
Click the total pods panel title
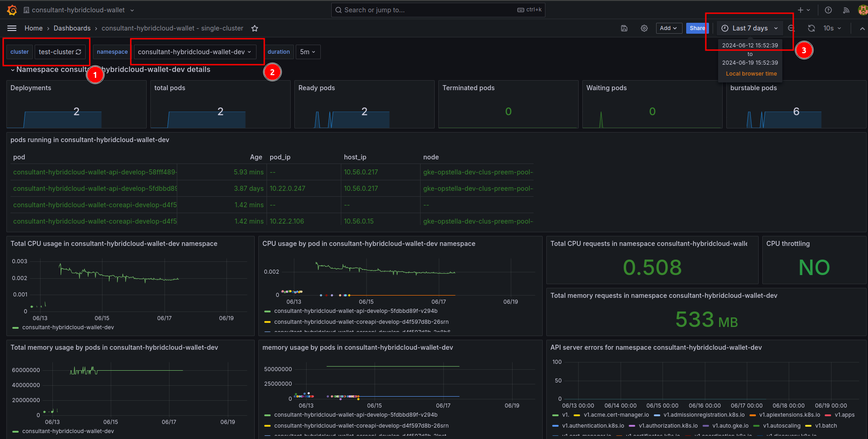(x=169, y=88)
